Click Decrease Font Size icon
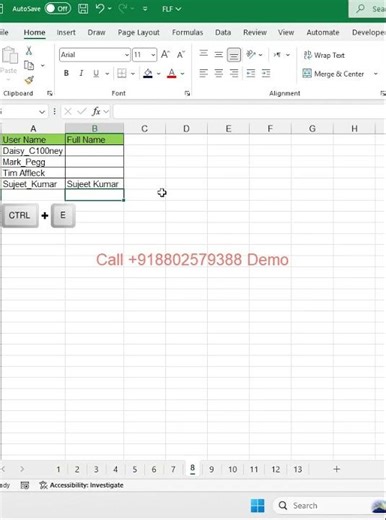Viewport: 386px width, 520px height. point(181,54)
